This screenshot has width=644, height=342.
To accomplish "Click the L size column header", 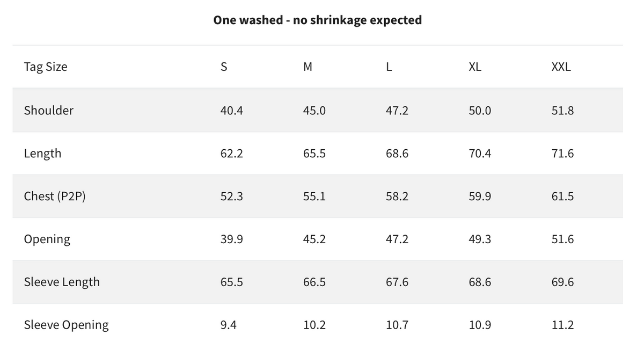I will pos(389,67).
